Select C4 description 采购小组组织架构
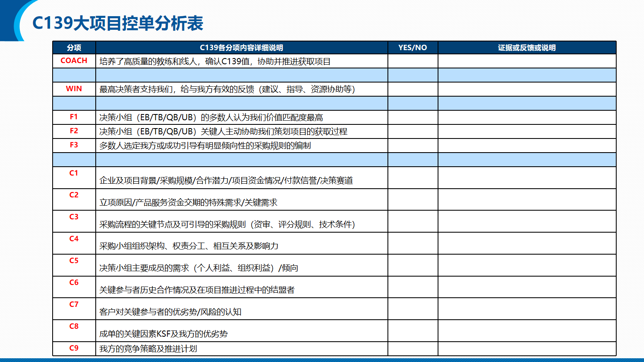The width and height of the screenshot is (644, 362). (x=189, y=246)
